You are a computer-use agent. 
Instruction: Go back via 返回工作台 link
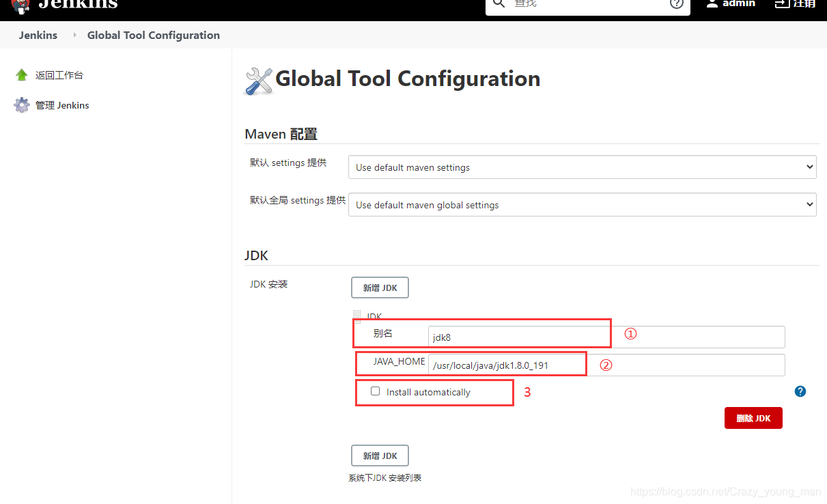pyautogui.click(x=59, y=75)
